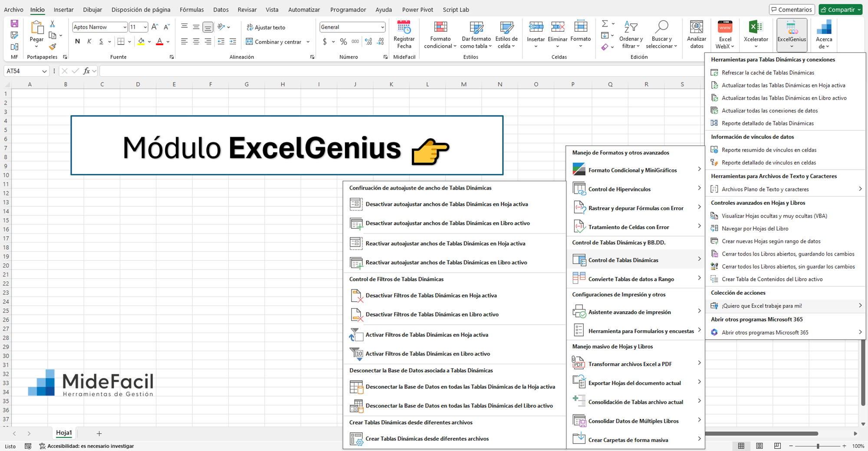
Task: Expand the Name Box dropdown arrow
Action: point(44,71)
